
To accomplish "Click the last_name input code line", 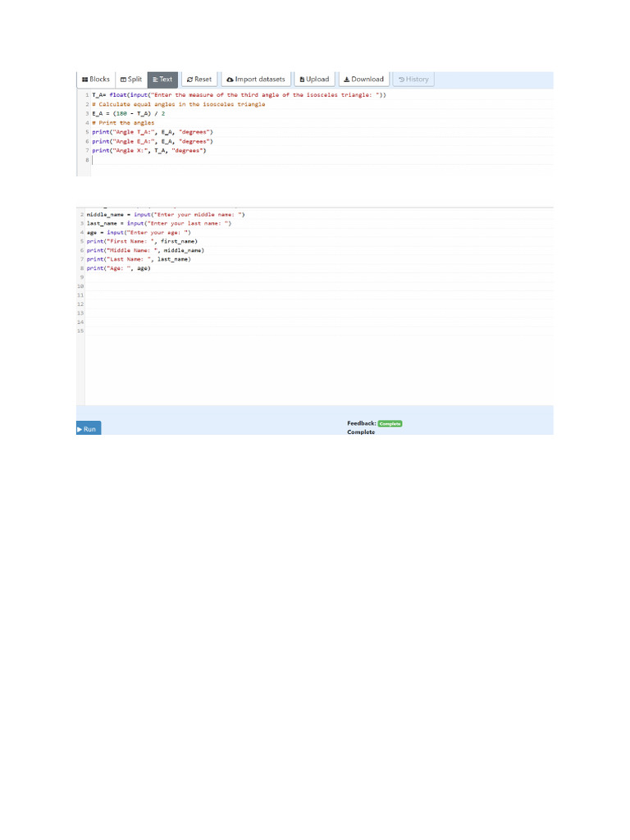I will click(159, 223).
